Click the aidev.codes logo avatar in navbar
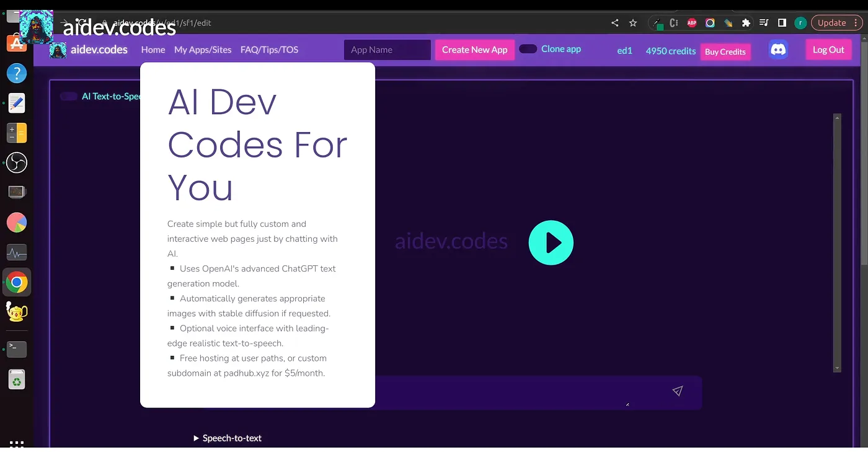The image size is (868, 452). 58,50
